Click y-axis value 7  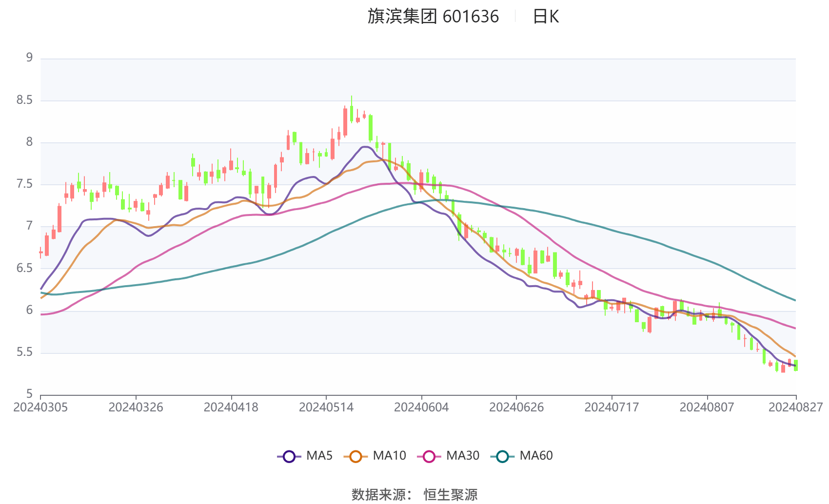pyautogui.click(x=29, y=226)
